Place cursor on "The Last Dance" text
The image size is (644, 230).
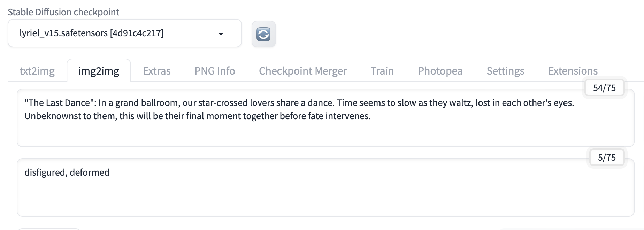[x=60, y=103]
